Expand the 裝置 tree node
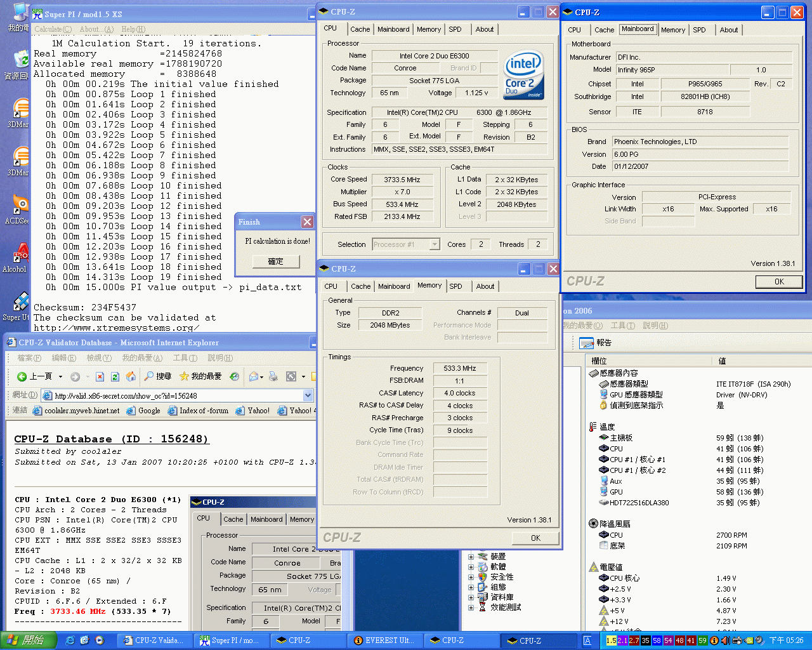This screenshot has height=650, width=812. [471, 557]
